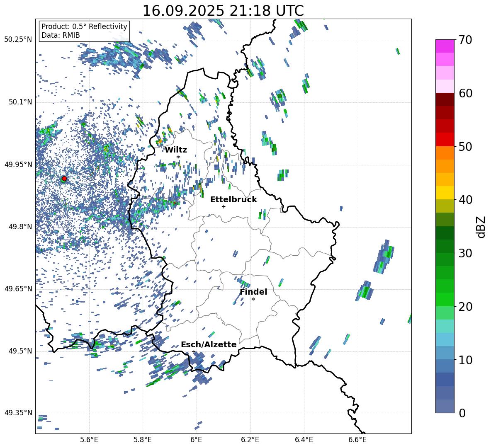Click the map title 16.09.2025 21:18 UTC
Image resolution: width=491 pixels, height=448 pixels.
point(223,11)
